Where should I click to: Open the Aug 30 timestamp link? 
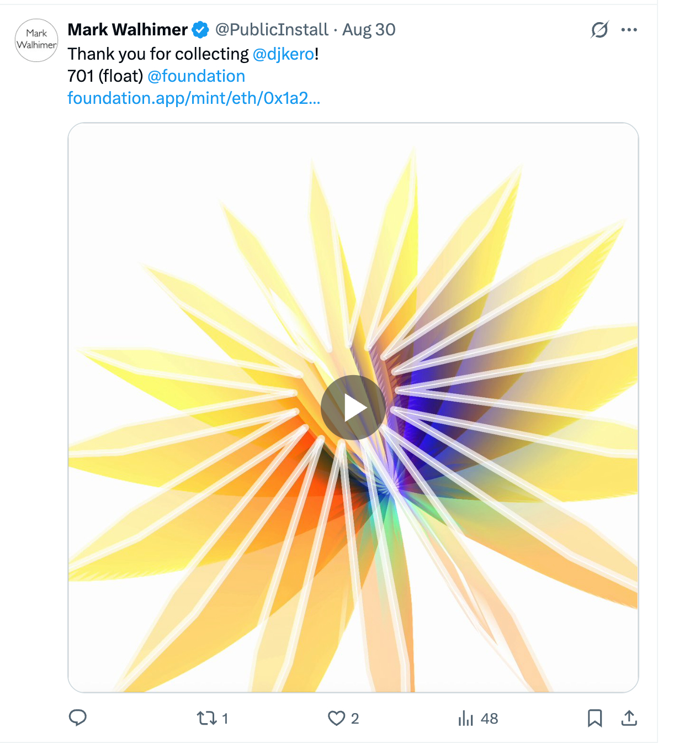coord(369,30)
